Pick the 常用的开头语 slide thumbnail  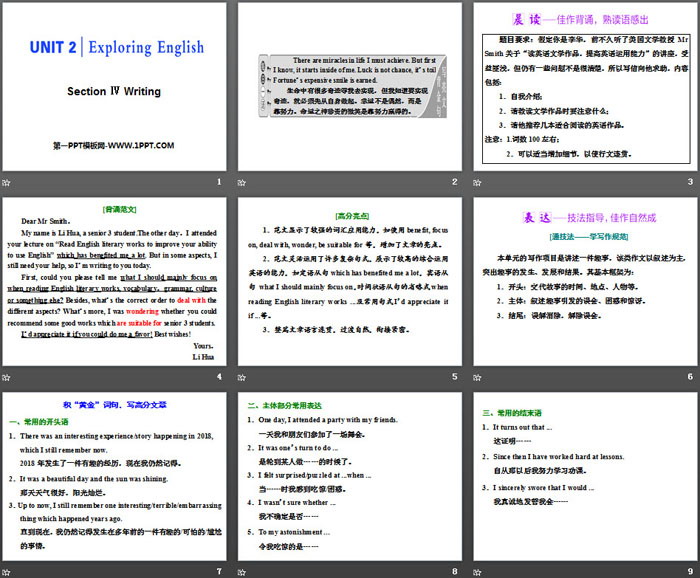(114, 477)
